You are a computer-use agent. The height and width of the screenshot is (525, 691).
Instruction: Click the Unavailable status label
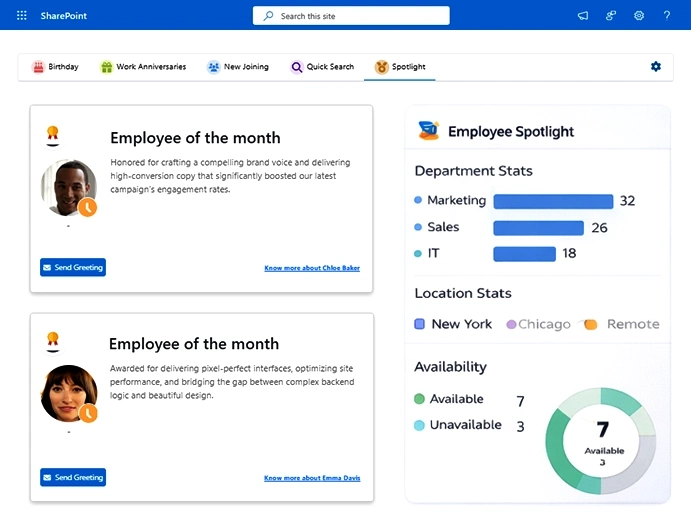[465, 424]
